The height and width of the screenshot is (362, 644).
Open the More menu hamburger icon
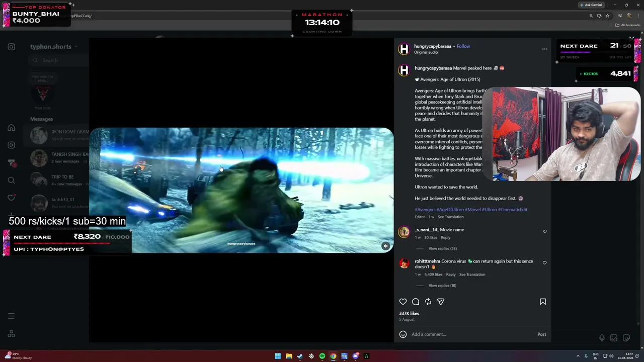tap(11, 316)
